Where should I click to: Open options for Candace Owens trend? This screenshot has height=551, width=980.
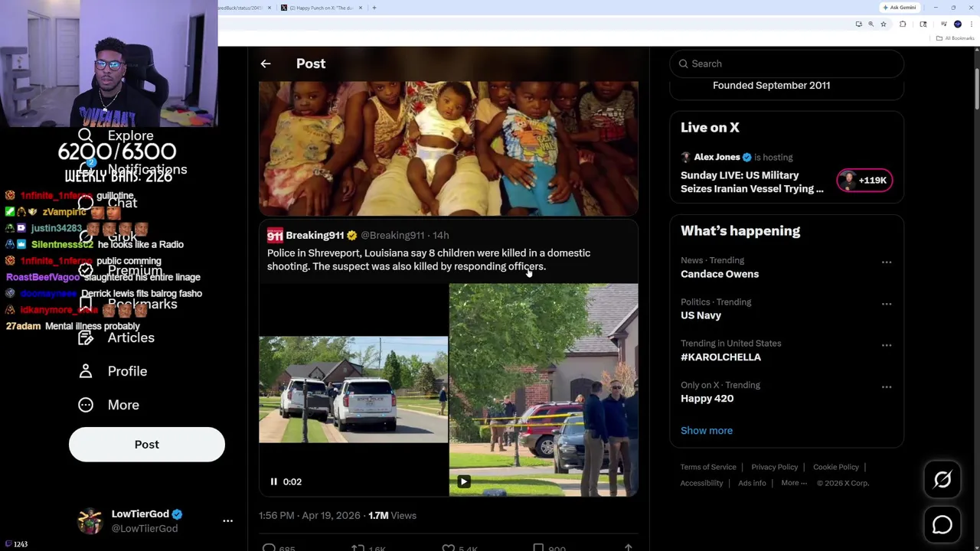tap(887, 262)
